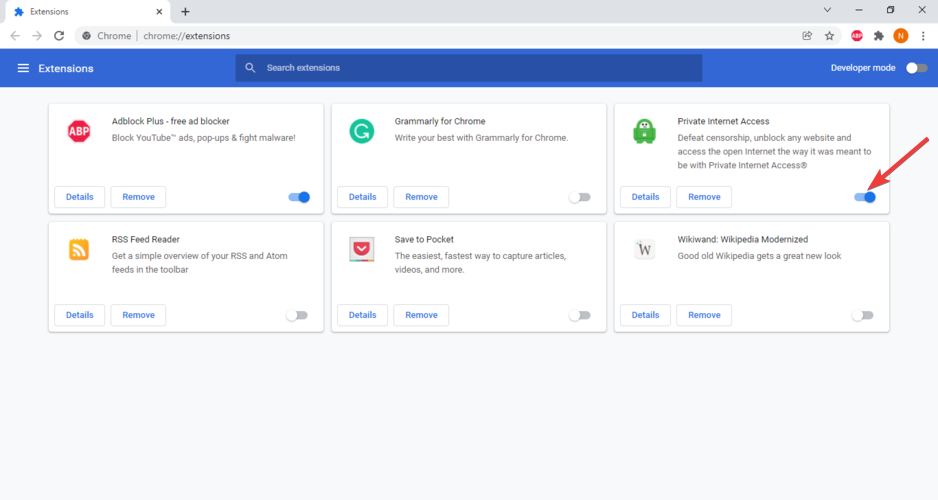Bookmark this page with star icon

coord(829,36)
